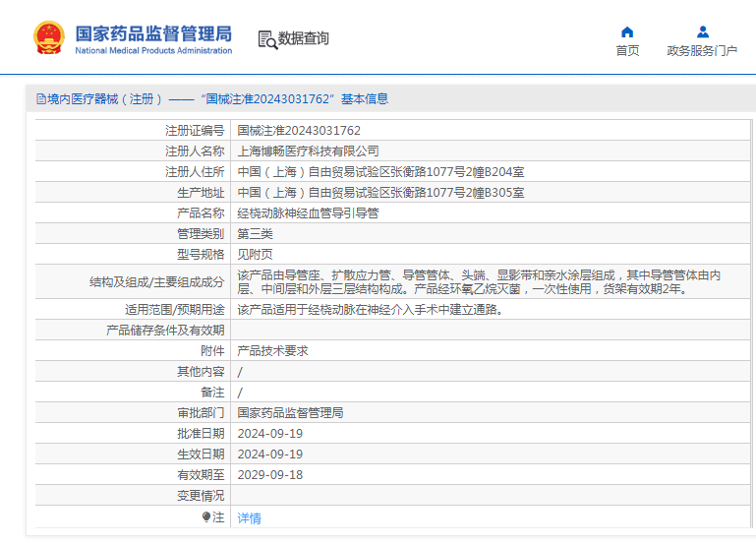Click the 注册人住所 row label
Image resolution: width=756 pixels, height=545 pixels.
(195, 172)
